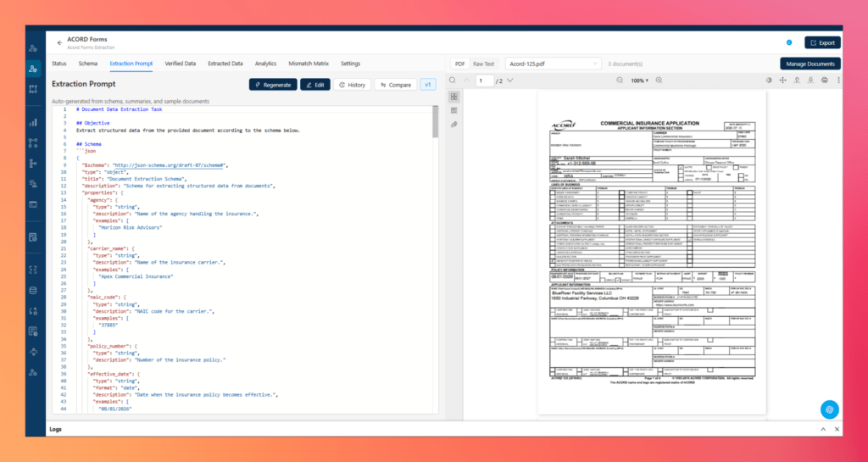Open the 100% zoom level dropdown
The image size is (868, 462).
click(639, 81)
